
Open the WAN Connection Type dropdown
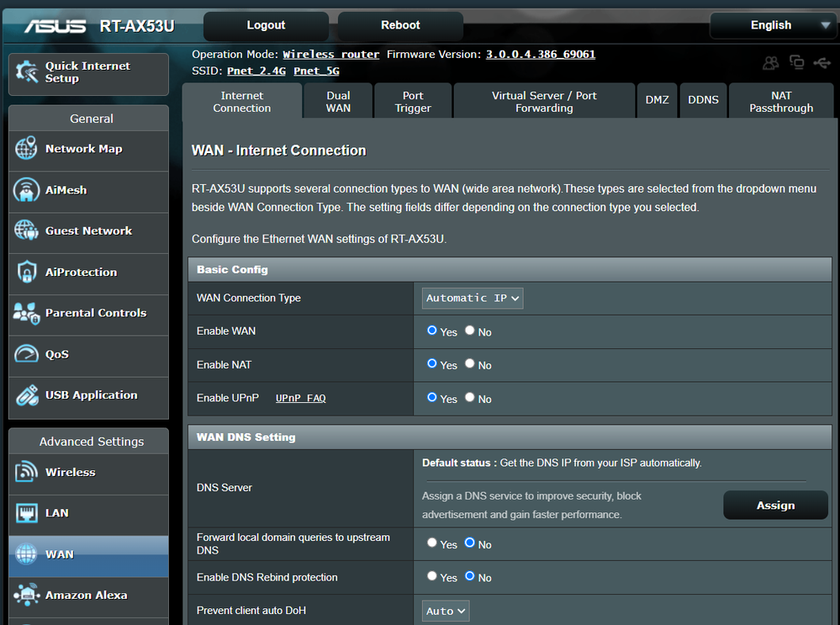tap(473, 298)
